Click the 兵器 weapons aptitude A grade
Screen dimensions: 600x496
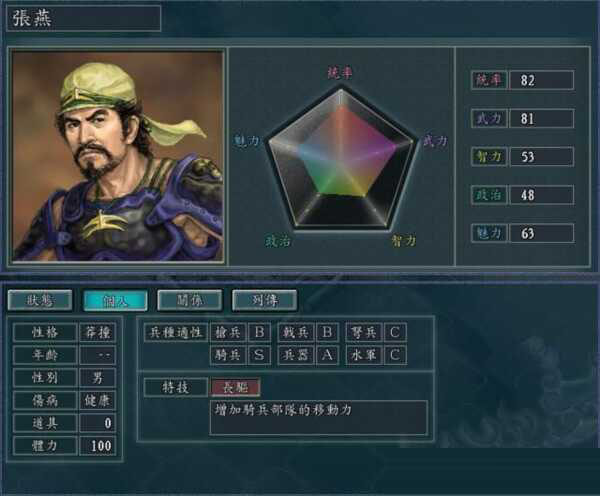327,355
